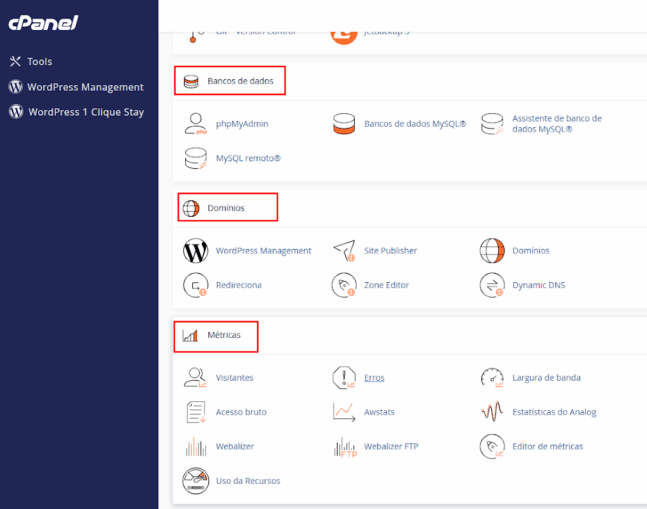Click the MySQL remoto icon
Screen dimensions: 647x509
(196, 158)
